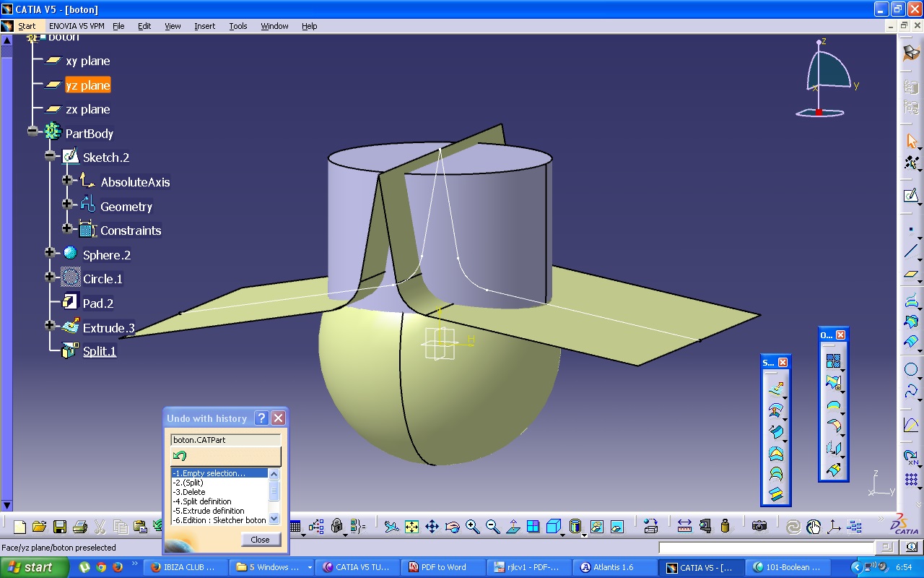Open the View menu
This screenshot has width=924, height=578.
173,26
